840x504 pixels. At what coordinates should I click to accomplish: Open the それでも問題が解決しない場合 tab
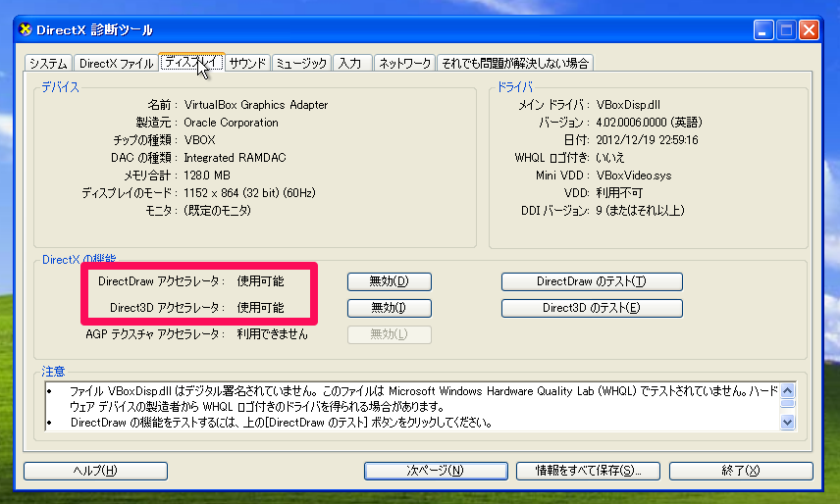pos(515,64)
